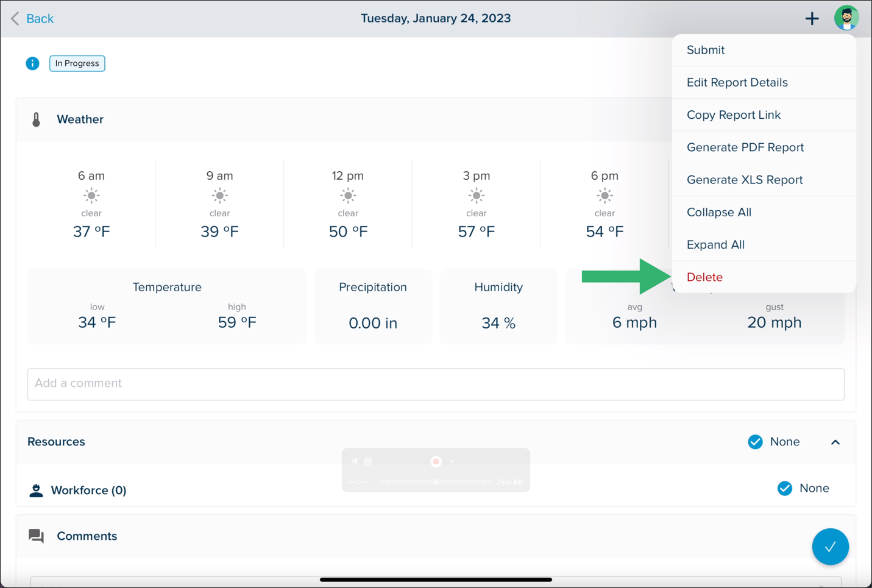Toggle the Workforce None checkbox
Viewport: 872px width, 588px height.
pos(785,488)
